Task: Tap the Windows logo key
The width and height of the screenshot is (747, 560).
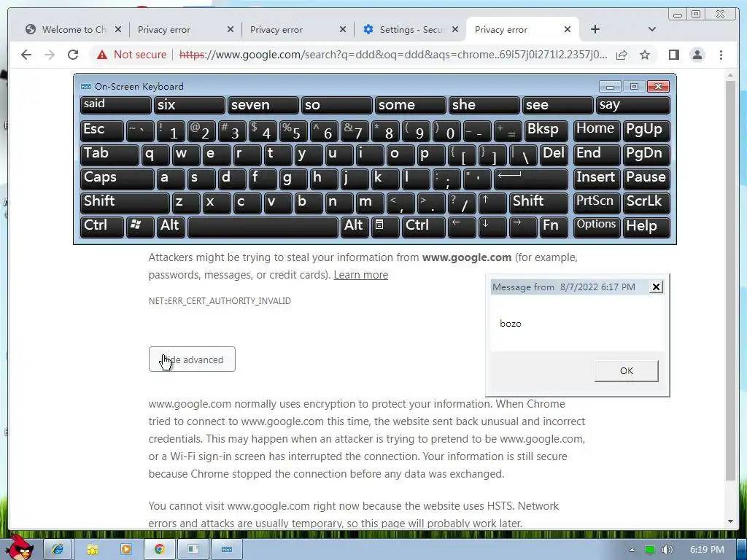Action: (140, 227)
